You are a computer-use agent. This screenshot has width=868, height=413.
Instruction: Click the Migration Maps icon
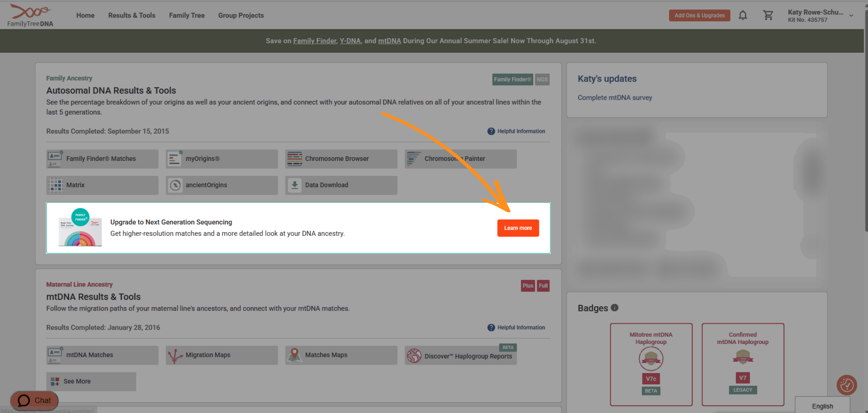(x=175, y=356)
